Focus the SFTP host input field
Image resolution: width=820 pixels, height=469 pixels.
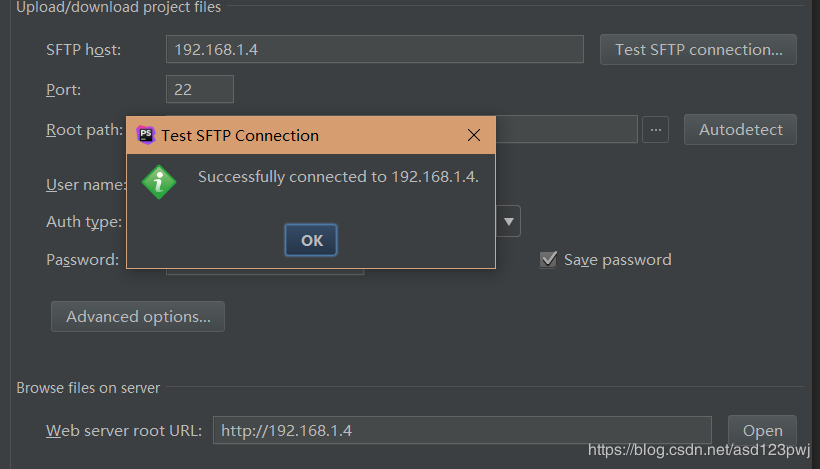point(374,49)
